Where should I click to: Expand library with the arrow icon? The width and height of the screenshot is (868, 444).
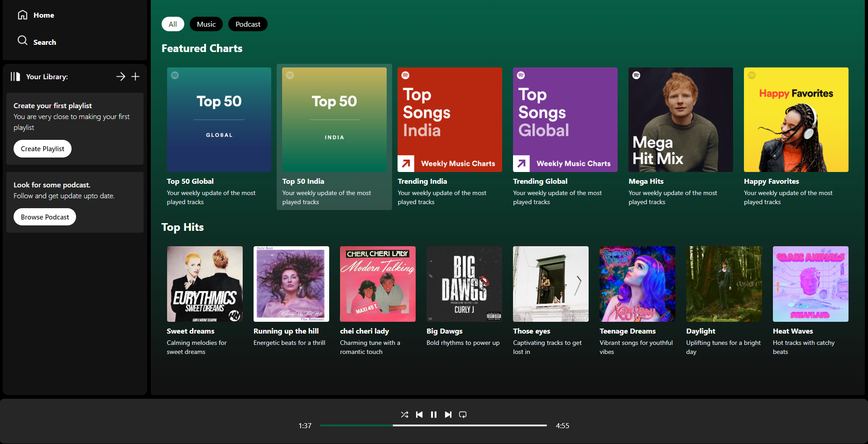point(120,76)
